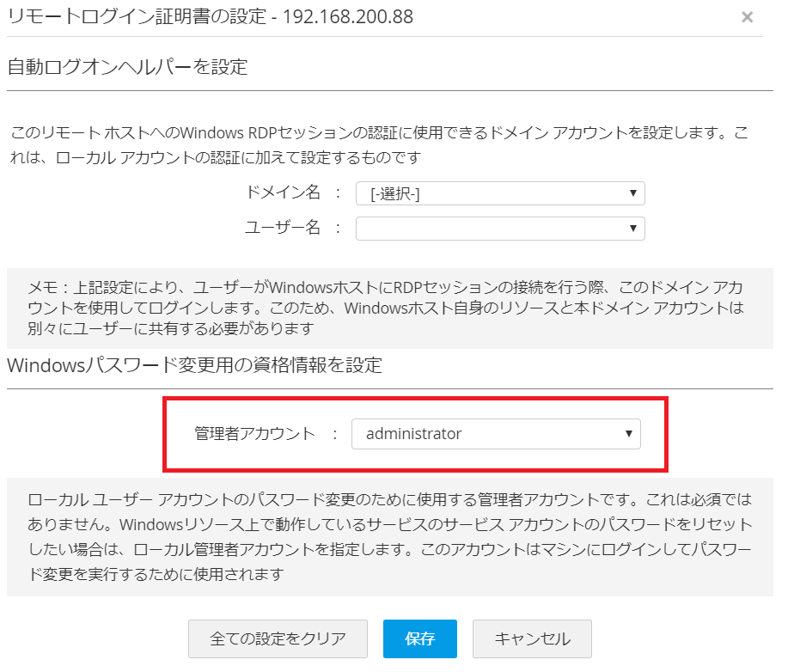Click the ユーザー名 field label
The image size is (794, 672).
283,228
